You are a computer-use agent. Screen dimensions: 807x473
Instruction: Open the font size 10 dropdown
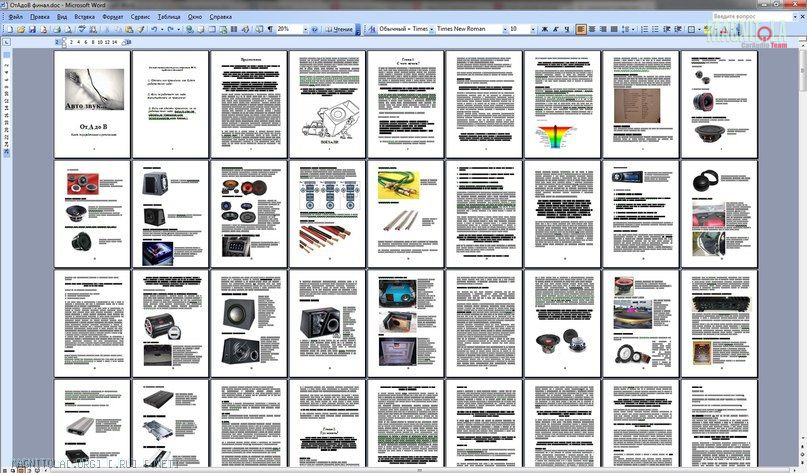pos(533,29)
